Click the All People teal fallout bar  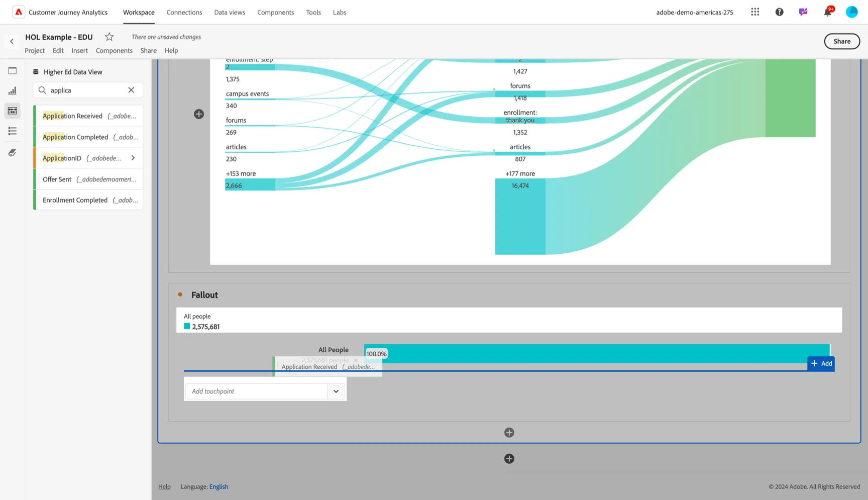(x=597, y=353)
